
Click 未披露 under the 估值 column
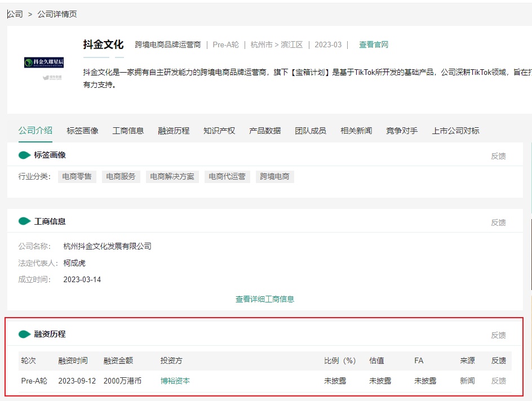pos(380,381)
